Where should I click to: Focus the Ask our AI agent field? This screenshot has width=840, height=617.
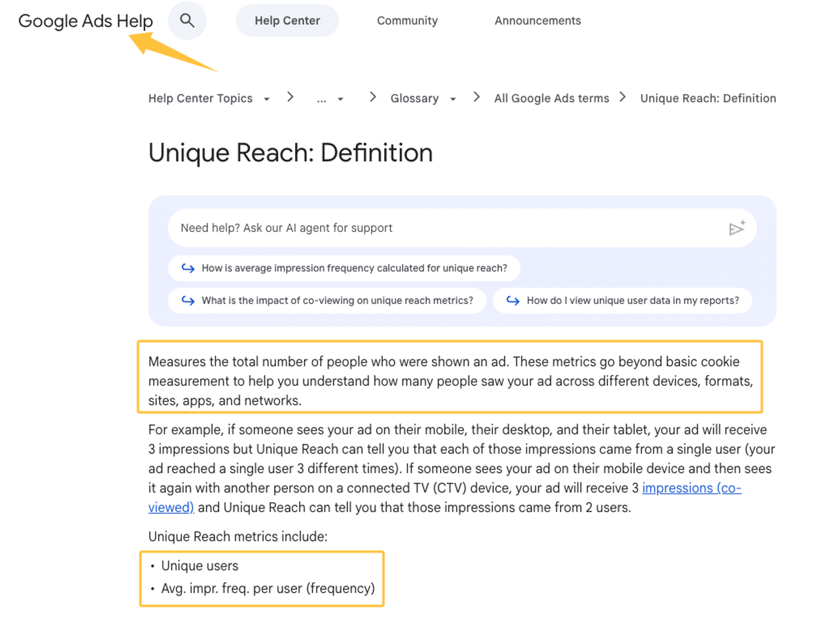coord(462,228)
